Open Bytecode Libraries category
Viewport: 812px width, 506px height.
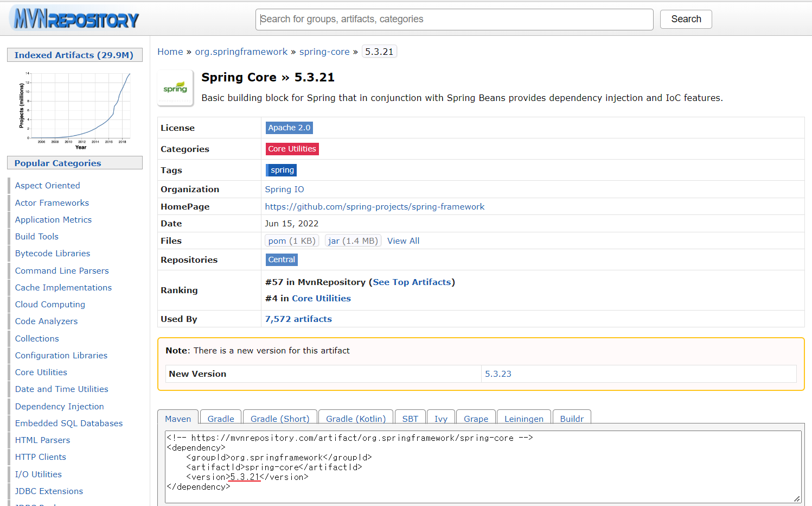tap(53, 254)
